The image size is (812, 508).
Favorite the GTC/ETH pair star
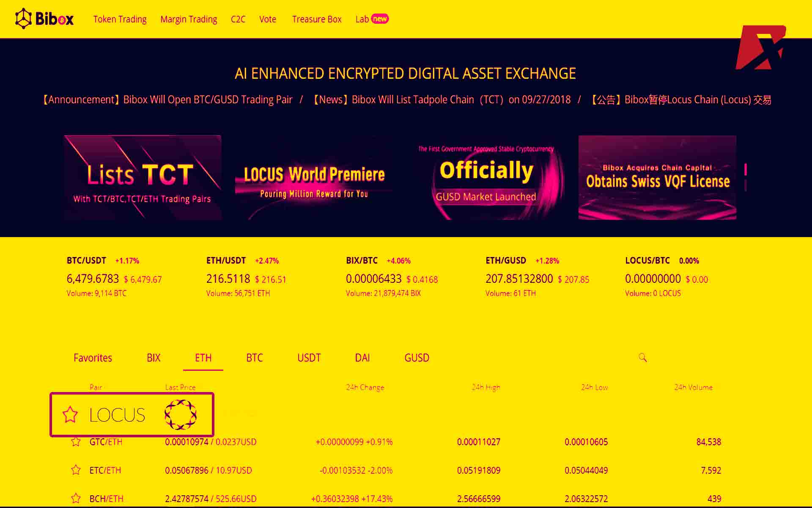76,442
